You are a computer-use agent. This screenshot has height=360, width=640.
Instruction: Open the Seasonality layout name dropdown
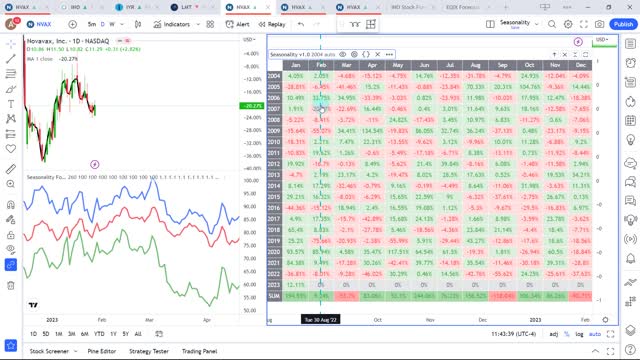537,24
